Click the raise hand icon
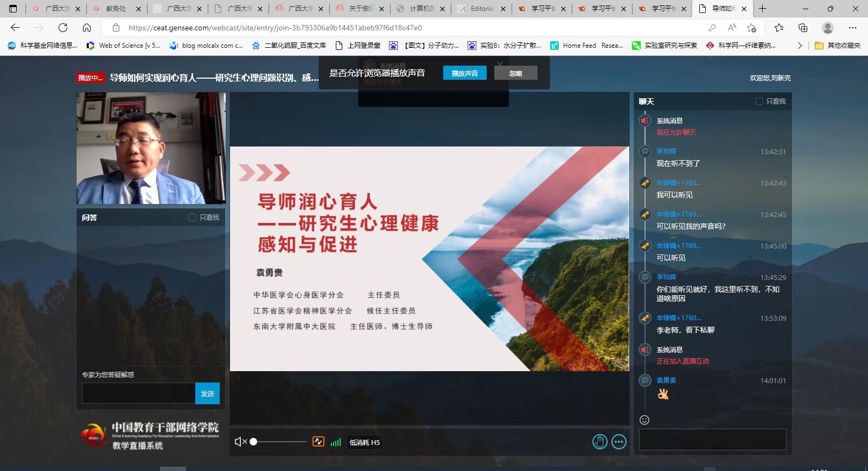Screen dimensions: 868x471 pyautogui.click(x=599, y=442)
